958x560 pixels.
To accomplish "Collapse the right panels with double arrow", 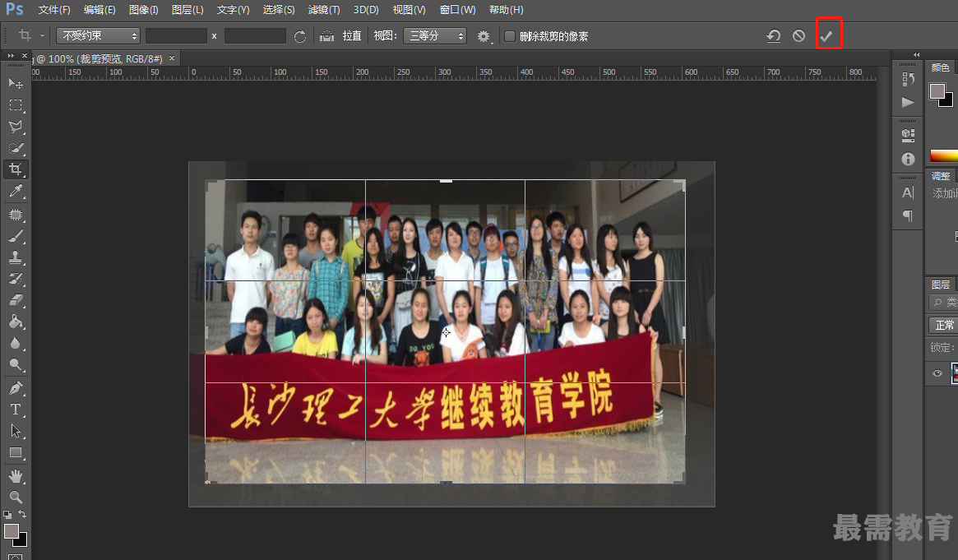I will [916, 54].
